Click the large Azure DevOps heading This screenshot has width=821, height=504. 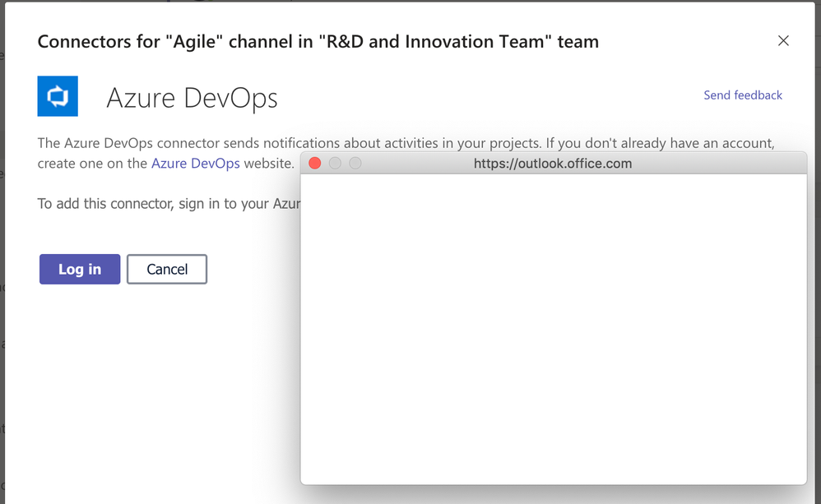192,99
